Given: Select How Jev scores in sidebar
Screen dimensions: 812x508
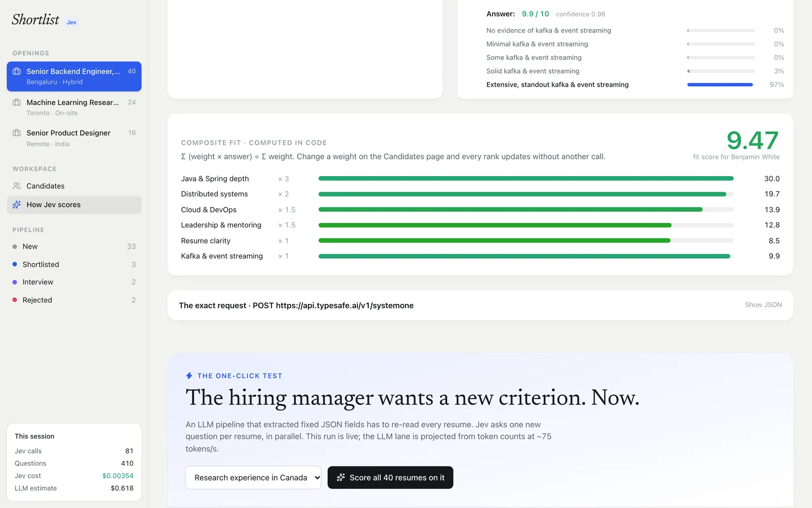Looking at the screenshot, I should 74,205.
